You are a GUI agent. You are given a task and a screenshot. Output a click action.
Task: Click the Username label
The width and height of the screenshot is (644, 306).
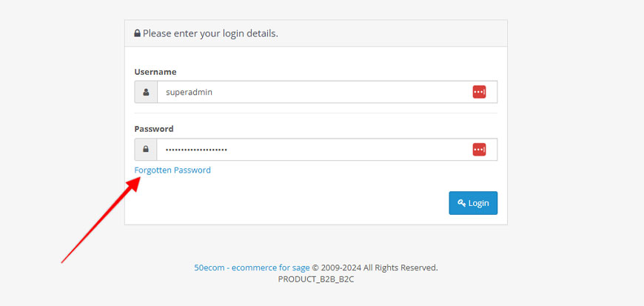point(155,72)
